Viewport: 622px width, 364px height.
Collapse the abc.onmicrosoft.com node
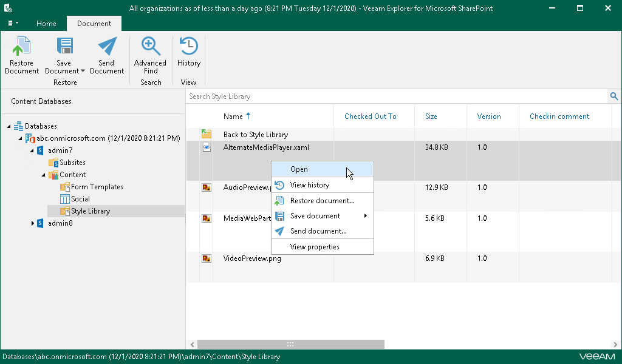[20, 139]
